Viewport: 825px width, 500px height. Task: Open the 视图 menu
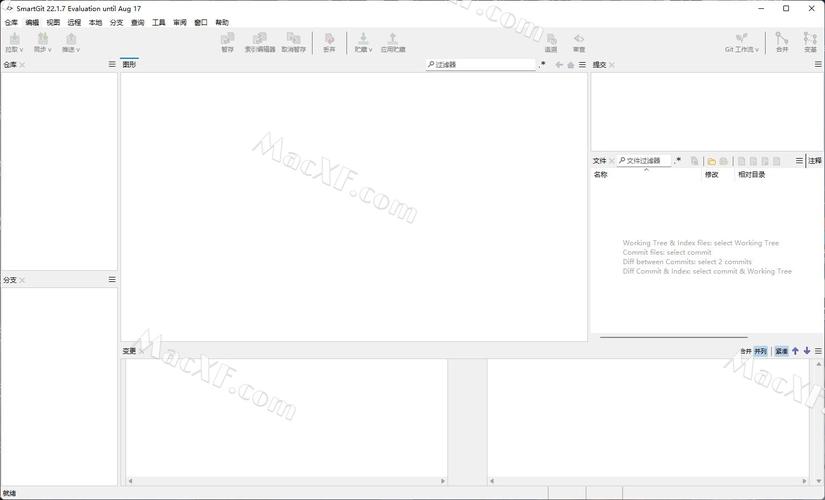(x=53, y=23)
